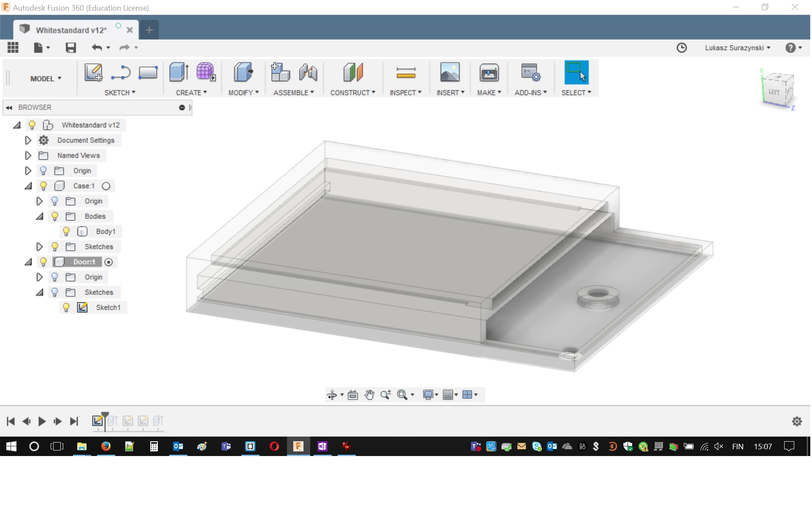
Task: Activate Case:1 component radio button
Action: click(x=106, y=186)
